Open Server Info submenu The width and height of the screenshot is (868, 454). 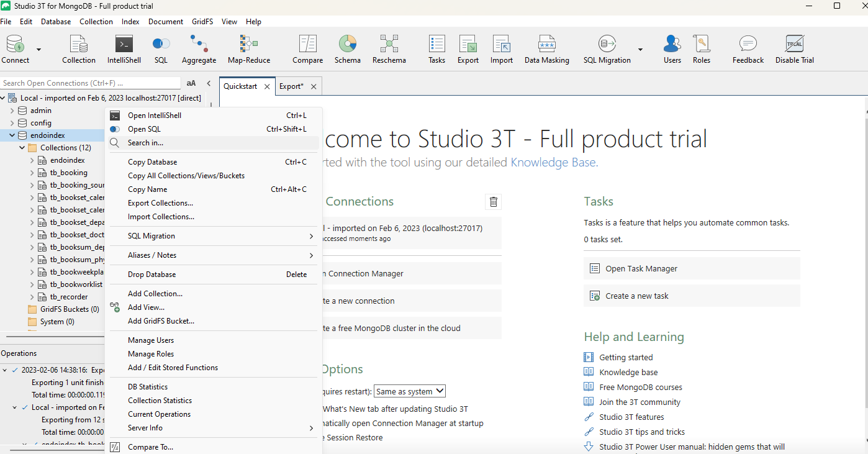[x=214, y=428]
